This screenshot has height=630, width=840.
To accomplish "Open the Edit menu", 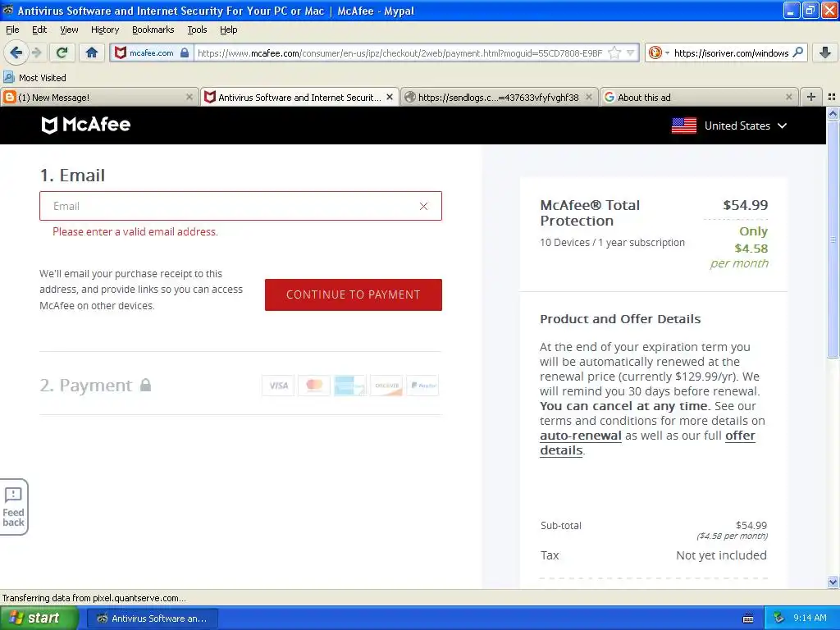I will [39, 30].
